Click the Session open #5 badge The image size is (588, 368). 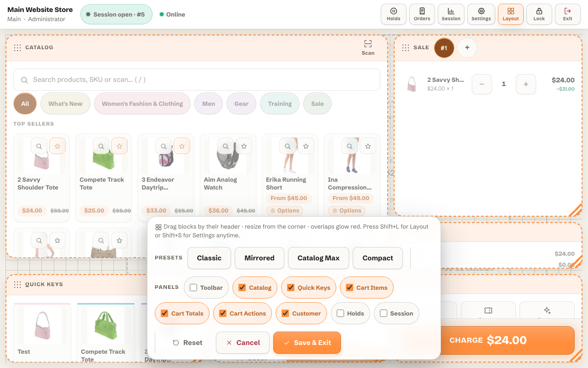pyautogui.click(x=116, y=14)
